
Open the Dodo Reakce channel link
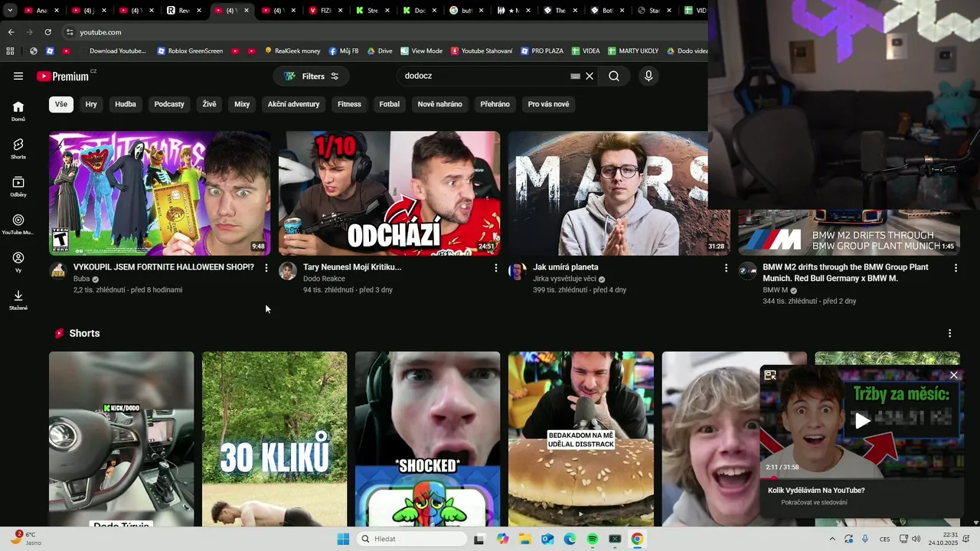(x=324, y=279)
